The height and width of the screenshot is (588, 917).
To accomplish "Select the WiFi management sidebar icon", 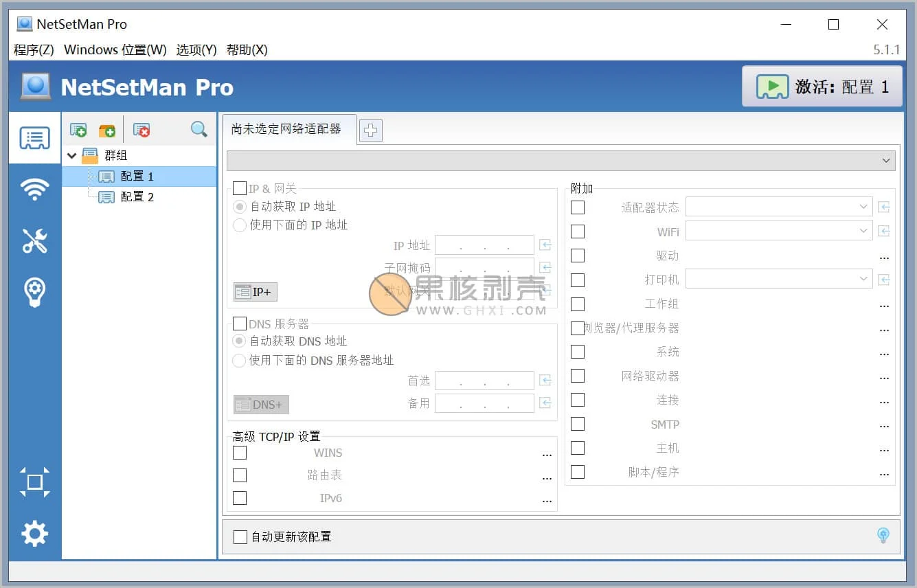I will point(34,188).
